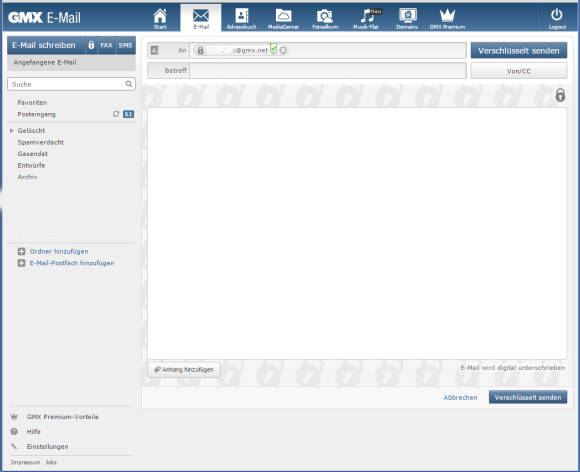The height and width of the screenshot is (472, 580).
Task: Click the Abbrechen link
Action: 460,398
